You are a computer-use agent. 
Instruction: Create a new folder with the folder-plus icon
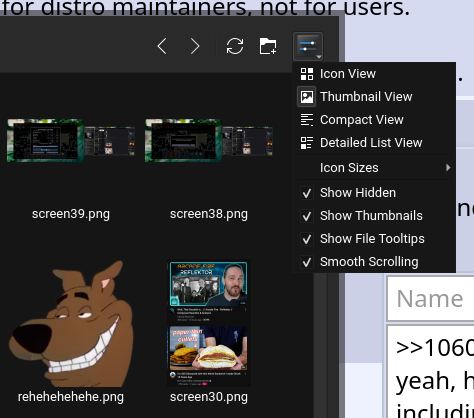[268, 46]
